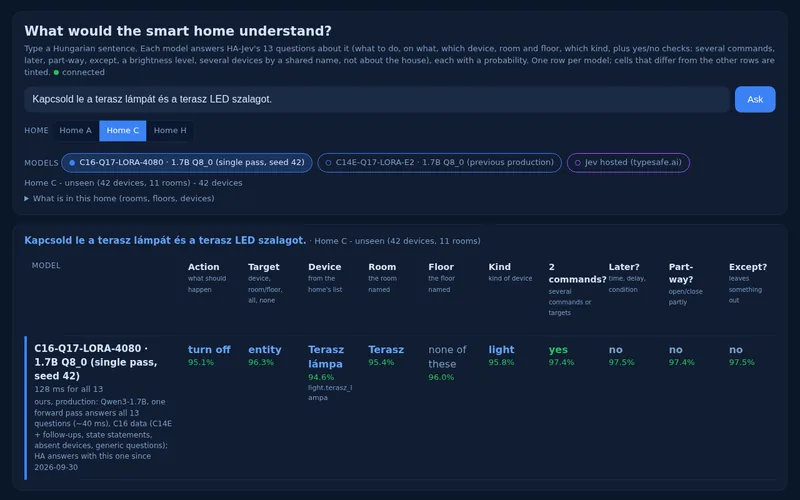The width and height of the screenshot is (800, 500).
Task: Click the 'none of these' floor cell
Action: coord(447,357)
